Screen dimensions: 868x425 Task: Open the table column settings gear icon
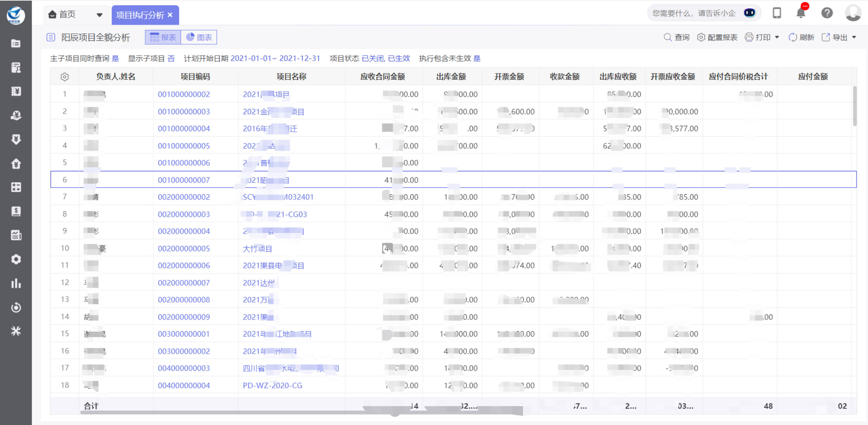(65, 77)
